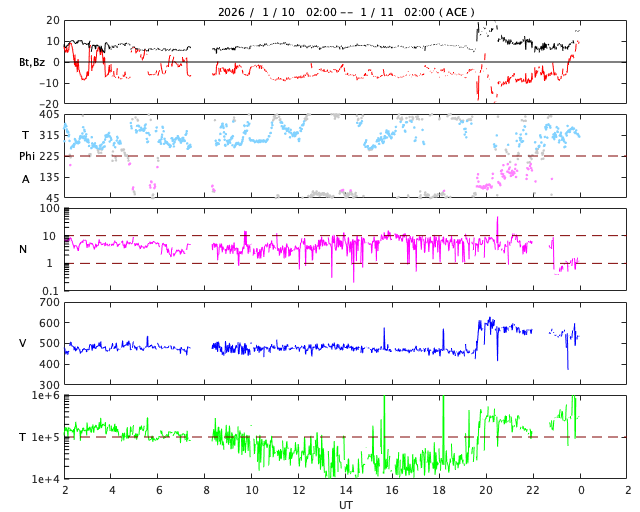Click the velocity spike peak near hour 20
The width and height of the screenshot is (640, 512).
(x=491, y=319)
